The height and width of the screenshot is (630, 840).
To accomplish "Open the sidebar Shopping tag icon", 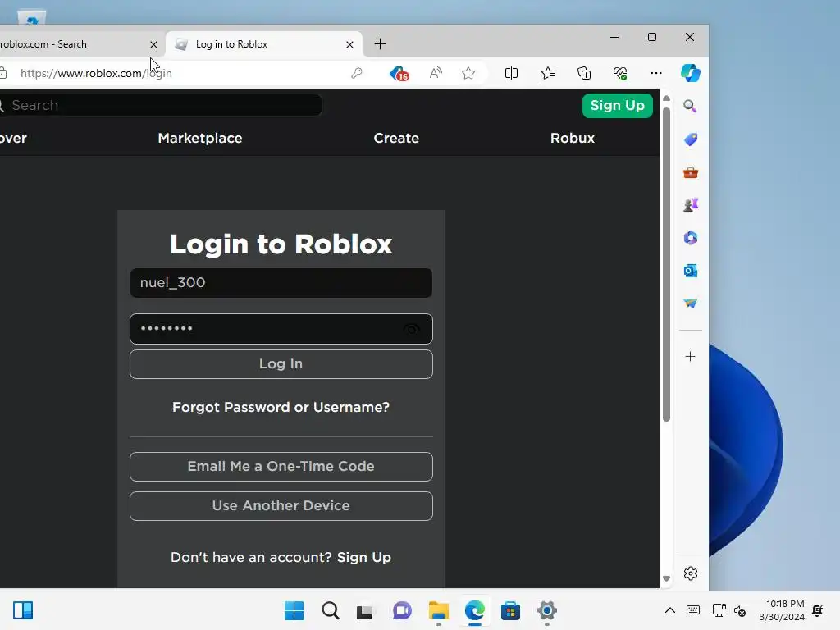I will point(691,139).
